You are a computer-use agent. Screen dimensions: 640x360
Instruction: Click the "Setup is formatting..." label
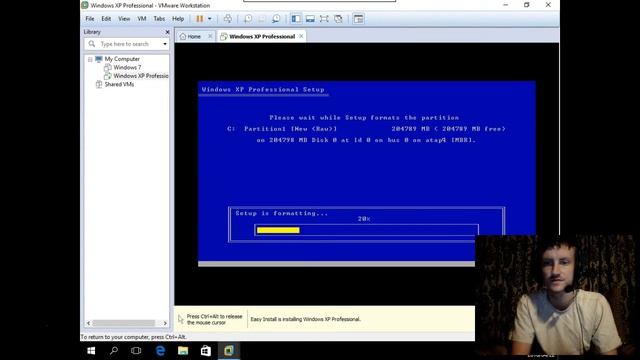click(x=282, y=213)
